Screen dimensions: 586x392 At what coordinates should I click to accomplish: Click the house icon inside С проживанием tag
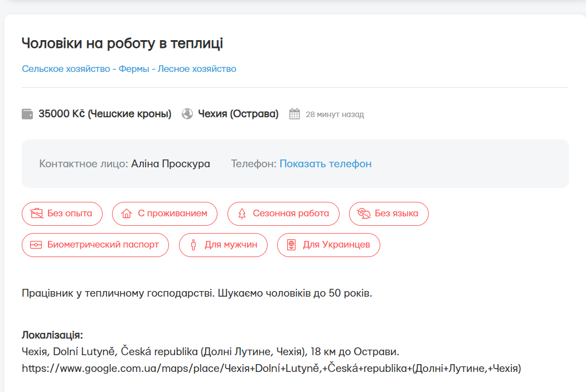coord(128,214)
